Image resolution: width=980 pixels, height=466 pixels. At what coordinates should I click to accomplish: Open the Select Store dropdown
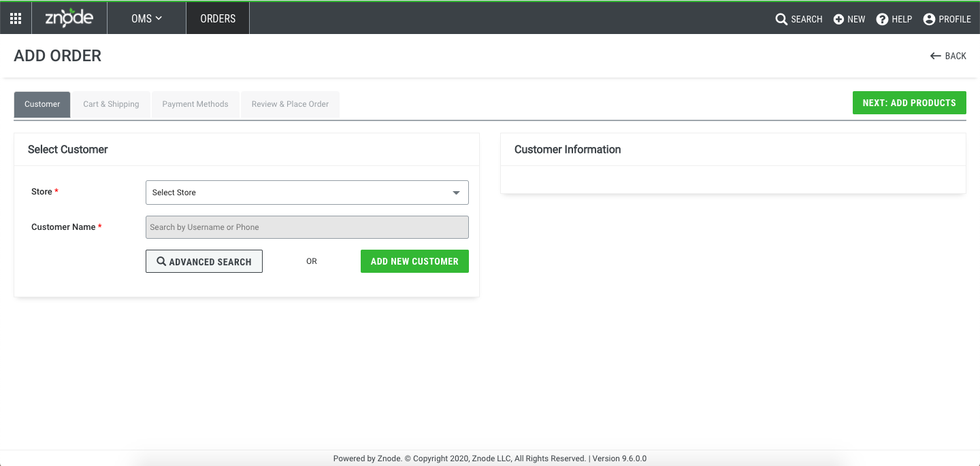tap(299, 193)
